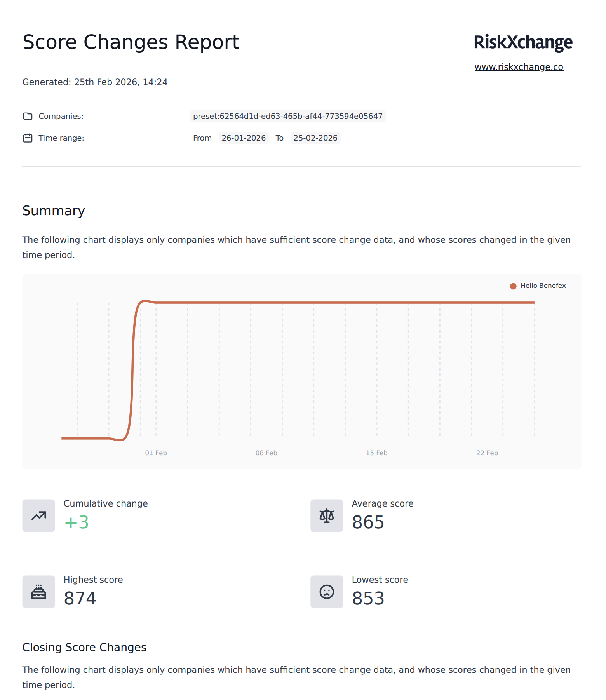The width and height of the screenshot is (606, 700).
Task: Click the sad face Lowest score icon
Action: [327, 592]
